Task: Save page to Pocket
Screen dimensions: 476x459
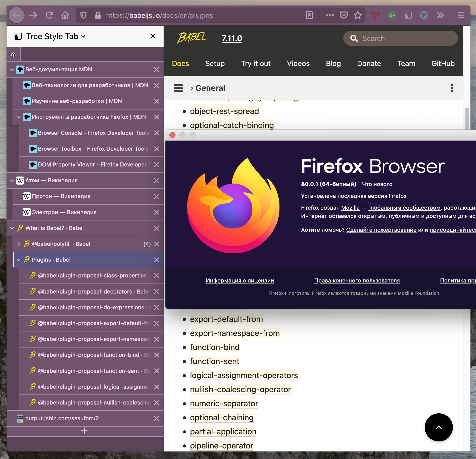Action: point(344,15)
